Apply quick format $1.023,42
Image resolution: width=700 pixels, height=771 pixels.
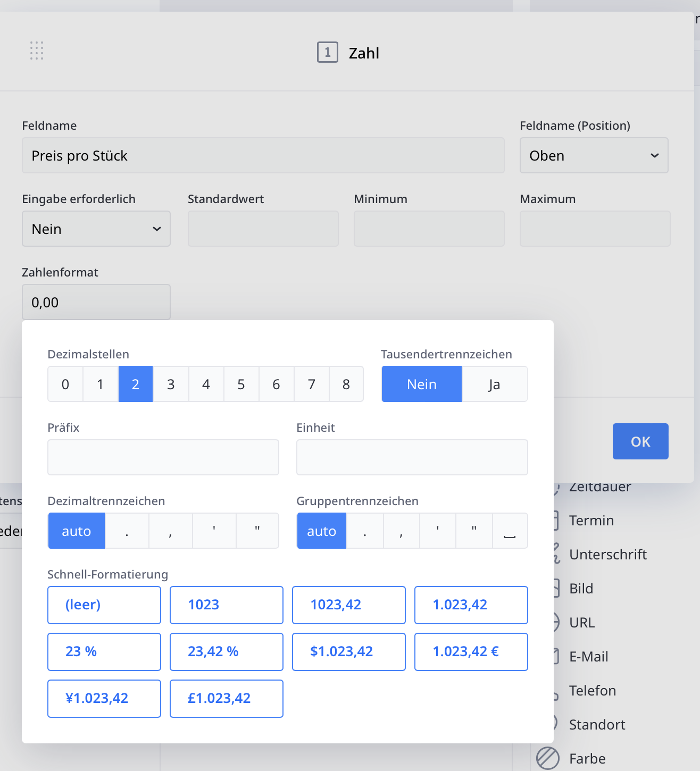(x=348, y=652)
